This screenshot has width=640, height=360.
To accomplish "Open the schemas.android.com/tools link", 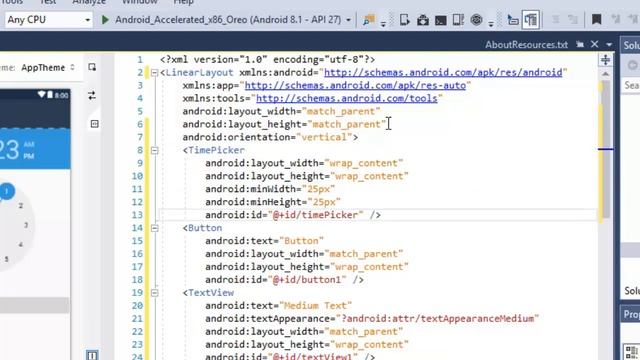I will (347, 98).
